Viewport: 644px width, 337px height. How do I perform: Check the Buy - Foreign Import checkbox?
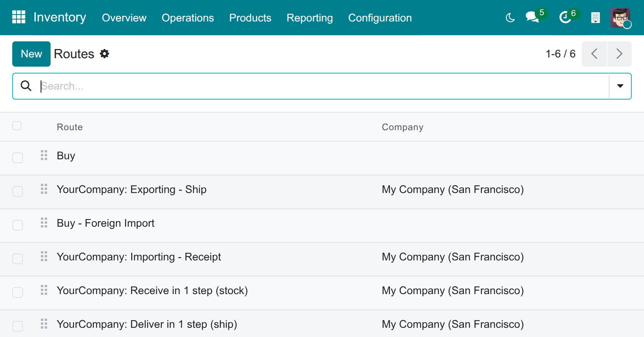click(18, 225)
